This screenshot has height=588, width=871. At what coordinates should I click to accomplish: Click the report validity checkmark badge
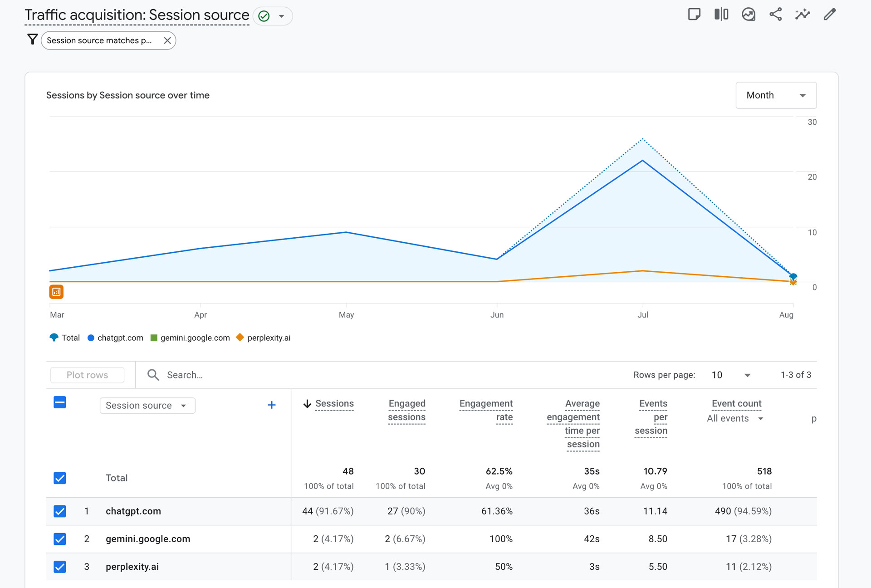click(264, 15)
